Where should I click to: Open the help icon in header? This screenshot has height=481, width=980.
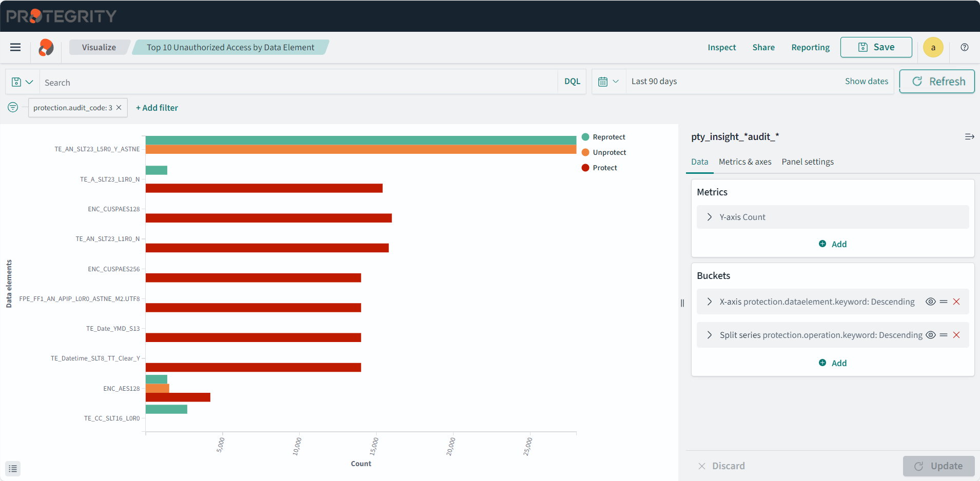pyautogui.click(x=964, y=47)
